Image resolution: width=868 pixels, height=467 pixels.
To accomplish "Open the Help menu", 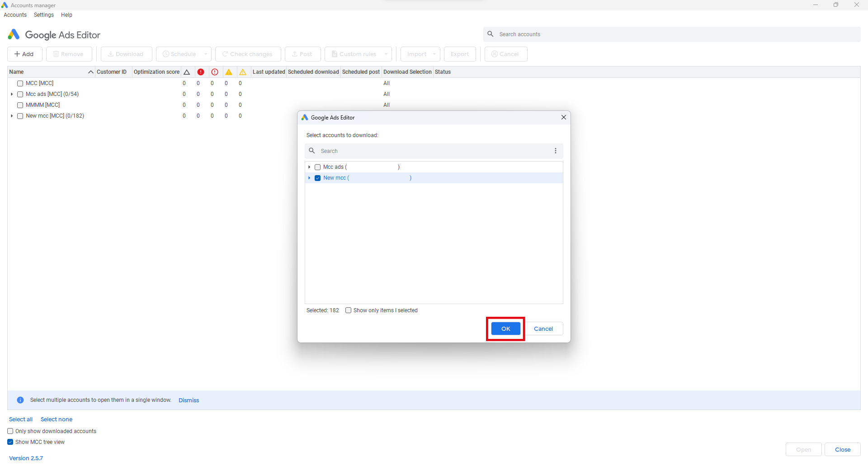I will tap(66, 15).
